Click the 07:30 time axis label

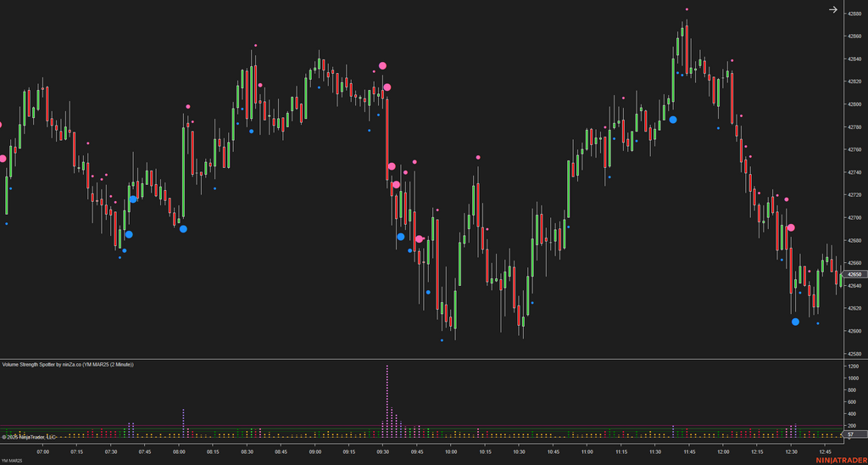(x=111, y=451)
